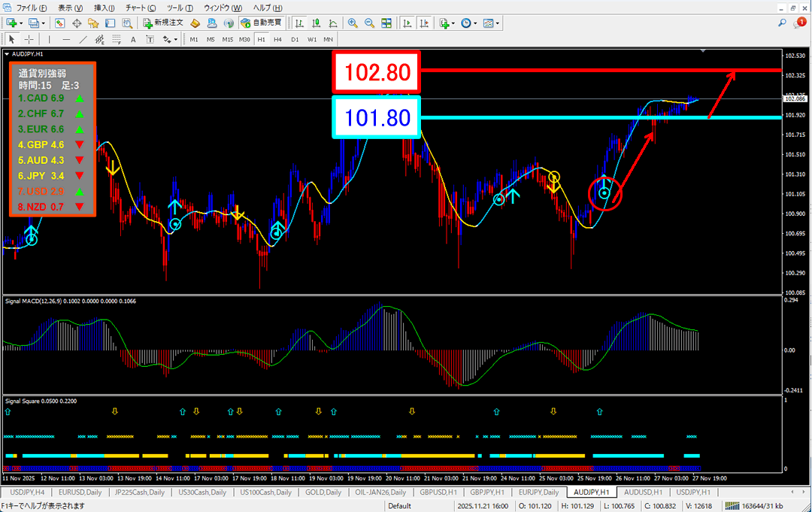Open the tile windows chart layout icon

[x=386, y=23]
